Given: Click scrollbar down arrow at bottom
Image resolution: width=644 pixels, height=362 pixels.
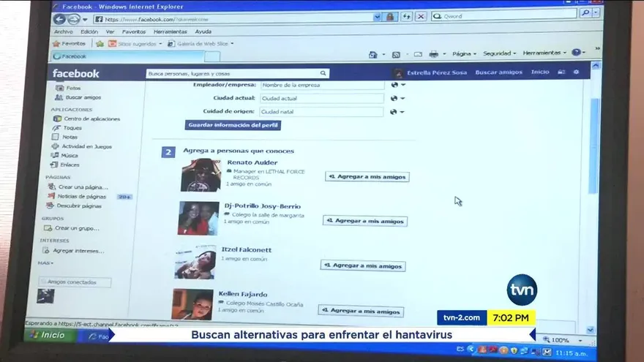Looking at the screenshot, I should pyautogui.click(x=590, y=330).
